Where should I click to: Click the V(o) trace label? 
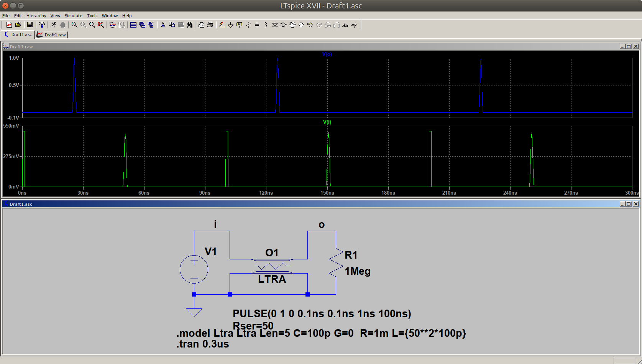click(327, 54)
